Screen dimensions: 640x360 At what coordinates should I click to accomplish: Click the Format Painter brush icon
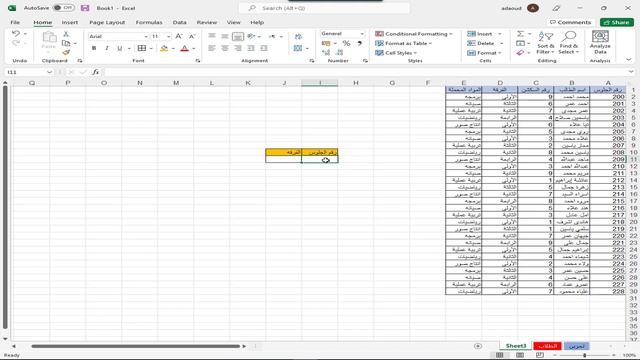pos(66,52)
